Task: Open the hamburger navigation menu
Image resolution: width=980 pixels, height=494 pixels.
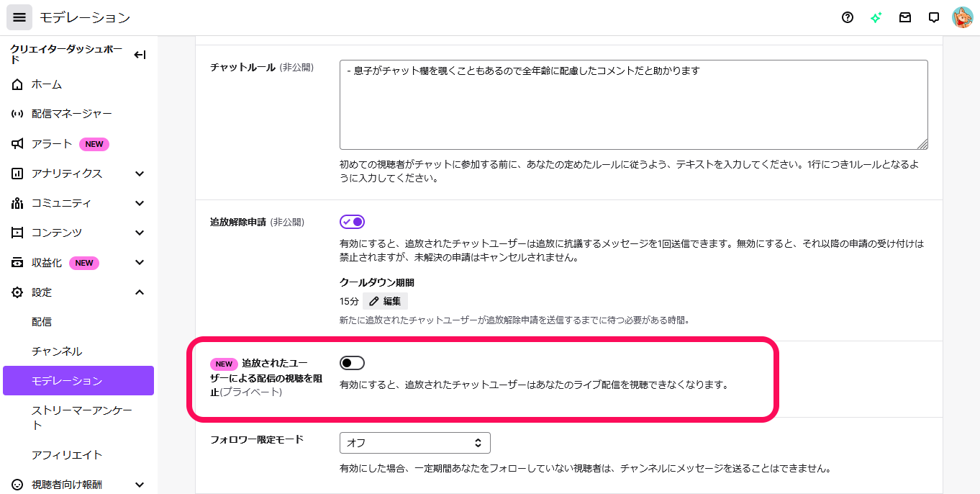Action: [19, 17]
